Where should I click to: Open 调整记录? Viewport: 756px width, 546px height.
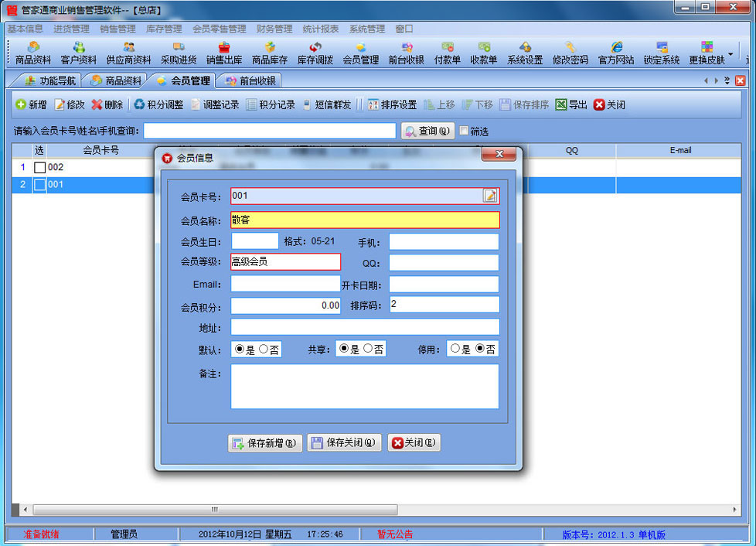215,104
